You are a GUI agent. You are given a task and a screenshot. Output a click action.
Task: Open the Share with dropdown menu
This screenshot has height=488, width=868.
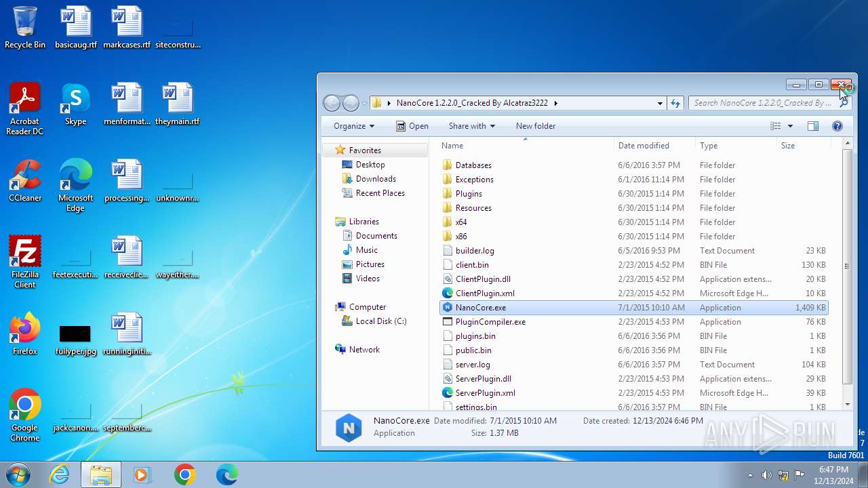click(471, 126)
